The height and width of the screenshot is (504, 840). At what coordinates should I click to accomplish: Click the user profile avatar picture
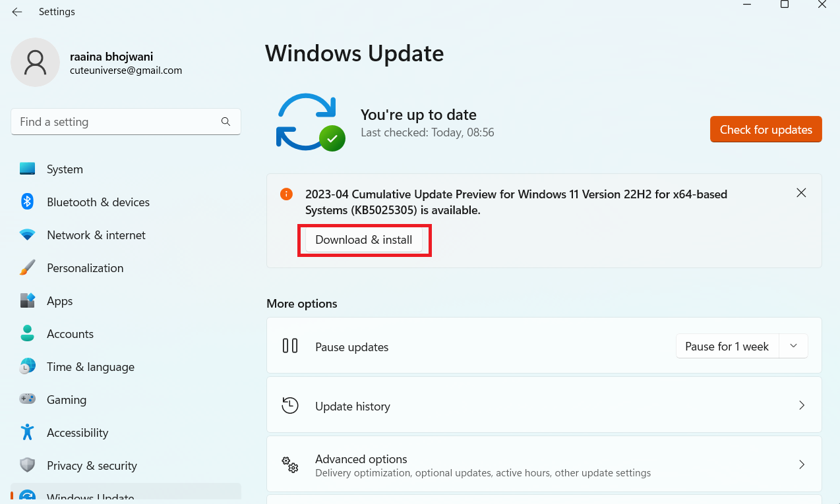[36, 63]
